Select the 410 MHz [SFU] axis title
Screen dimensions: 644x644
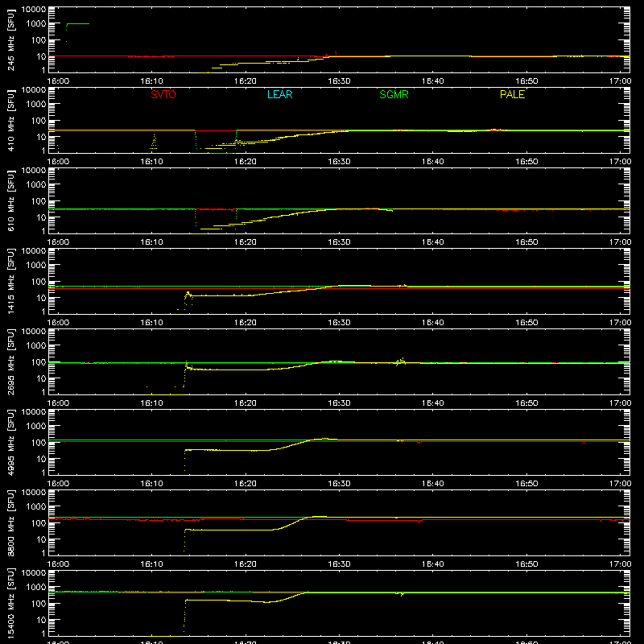[11, 120]
